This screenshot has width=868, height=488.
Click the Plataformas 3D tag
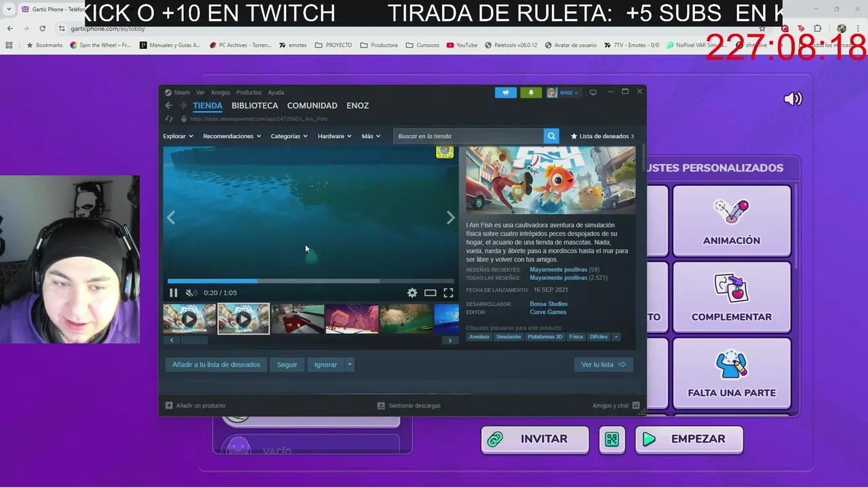(x=545, y=337)
